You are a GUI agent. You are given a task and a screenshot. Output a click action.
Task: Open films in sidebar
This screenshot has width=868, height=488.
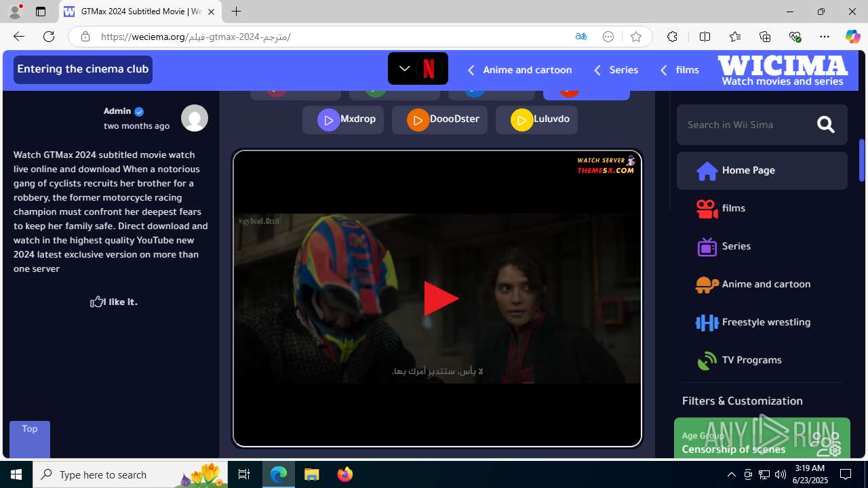pos(762,208)
